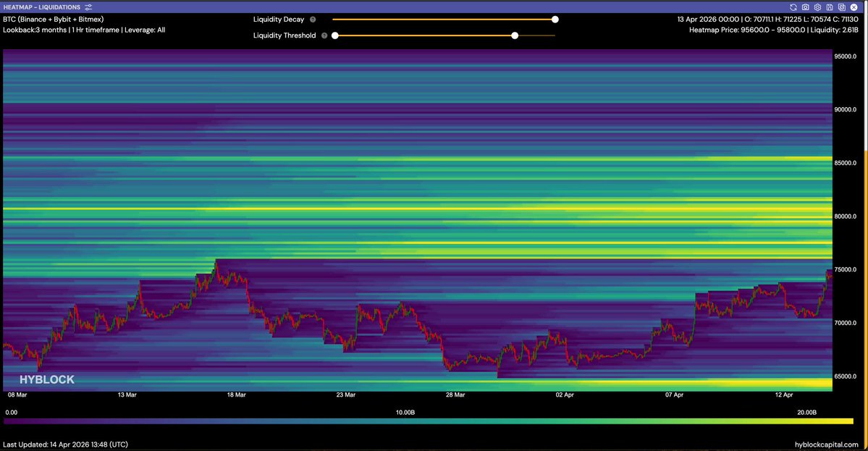Click the Liquidity Decay slider handle
Viewport: 868px width, 451px height.
click(555, 20)
